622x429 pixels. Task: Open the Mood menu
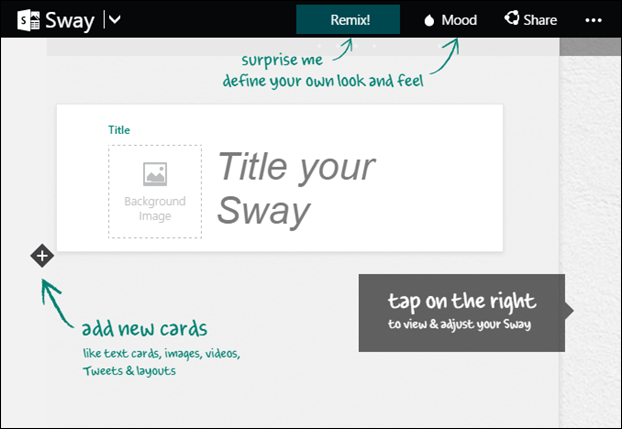(x=451, y=20)
